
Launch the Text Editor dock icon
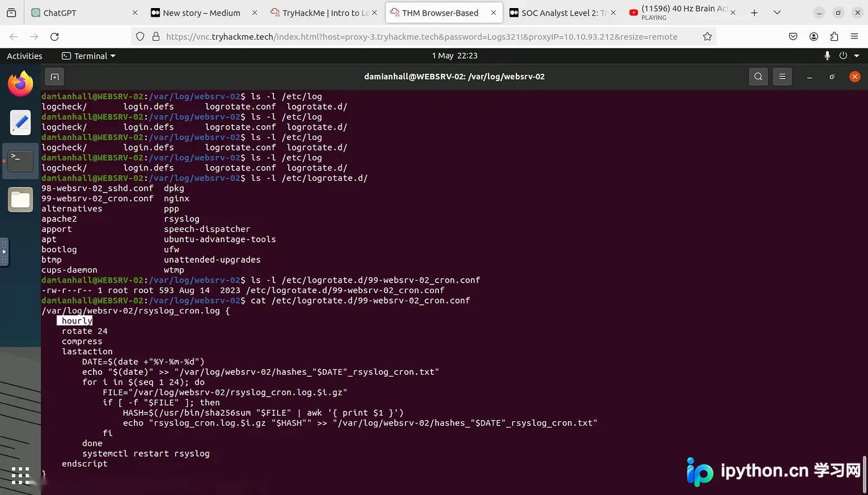point(20,123)
